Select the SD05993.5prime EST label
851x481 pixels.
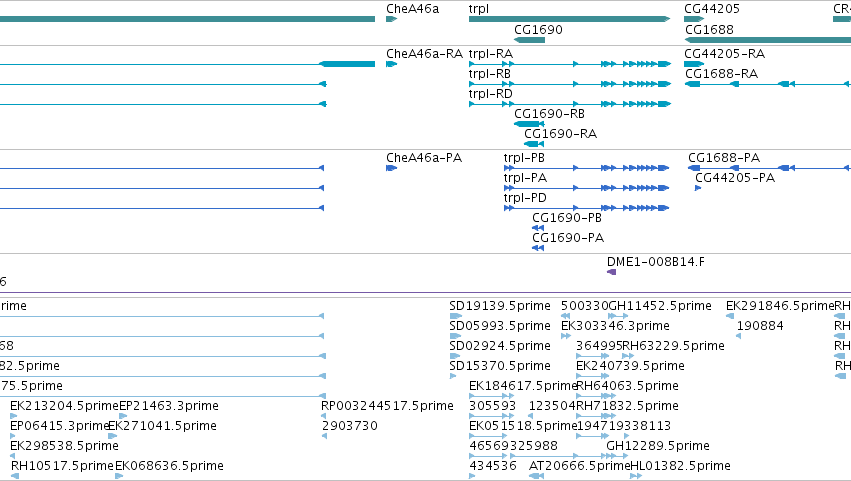[x=500, y=326]
